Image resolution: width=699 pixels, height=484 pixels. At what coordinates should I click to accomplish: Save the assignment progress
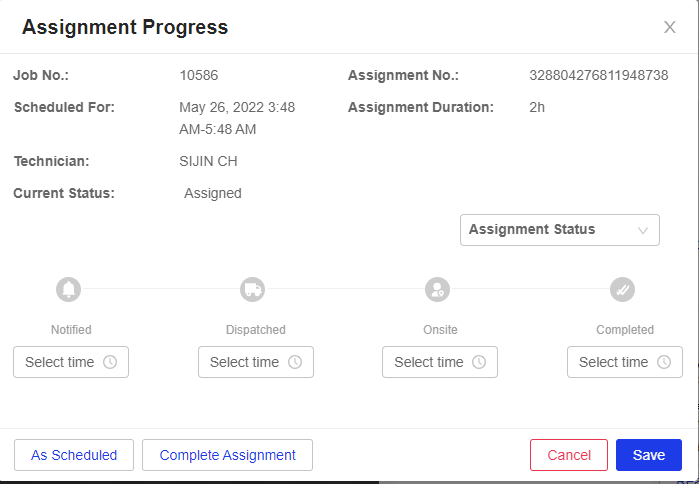click(x=649, y=455)
